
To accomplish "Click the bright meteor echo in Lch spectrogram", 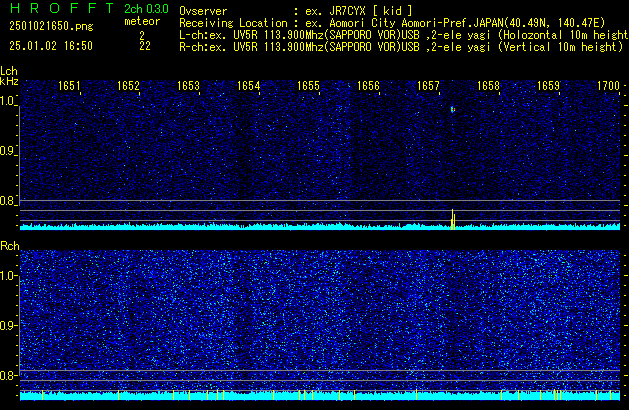I will [453, 109].
